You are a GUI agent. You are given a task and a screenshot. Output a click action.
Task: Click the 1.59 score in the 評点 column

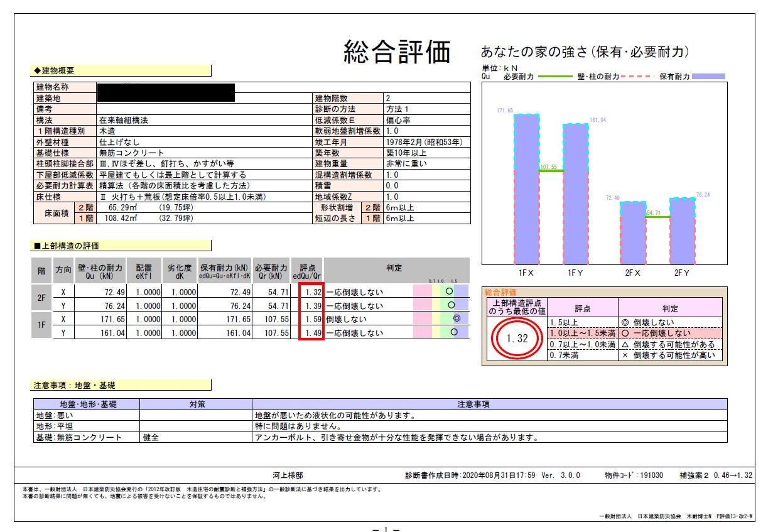[311, 318]
